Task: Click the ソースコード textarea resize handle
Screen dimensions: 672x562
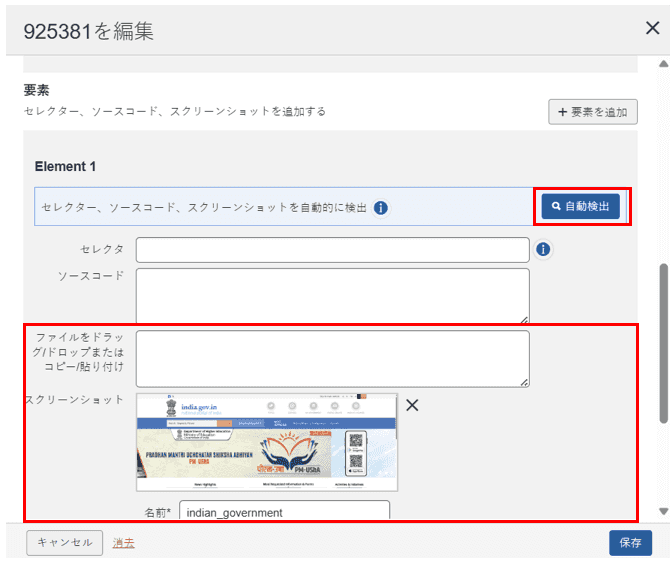Action: pos(525,320)
